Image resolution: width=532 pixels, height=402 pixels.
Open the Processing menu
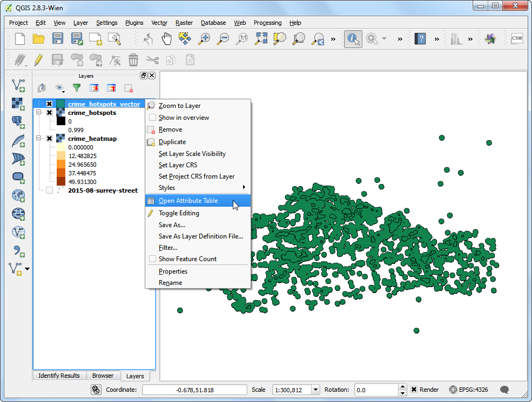[267, 23]
